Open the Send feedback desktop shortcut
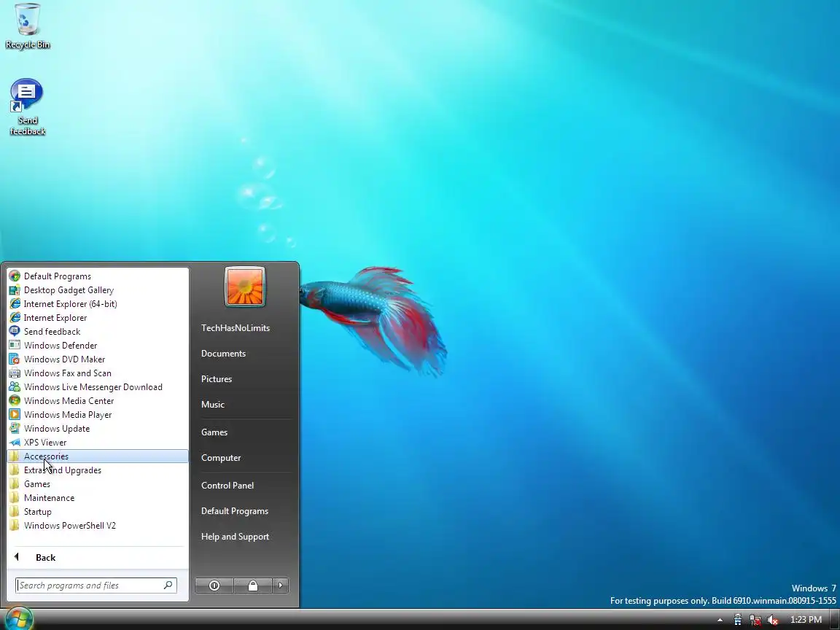 pyautogui.click(x=27, y=106)
